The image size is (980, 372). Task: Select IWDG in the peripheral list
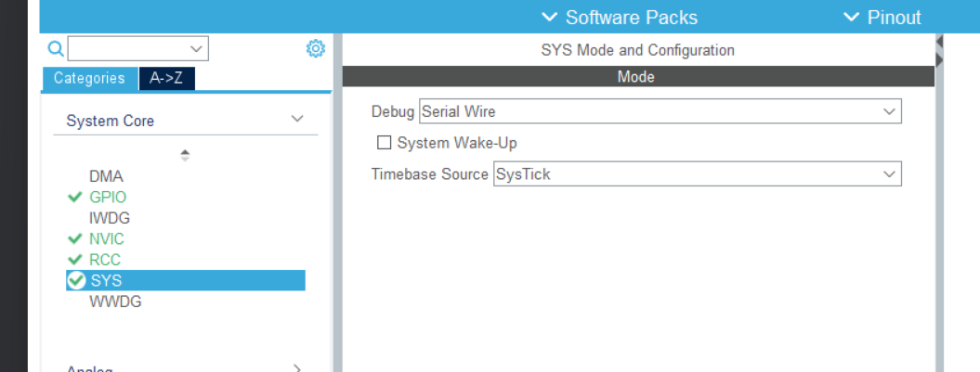(x=109, y=218)
